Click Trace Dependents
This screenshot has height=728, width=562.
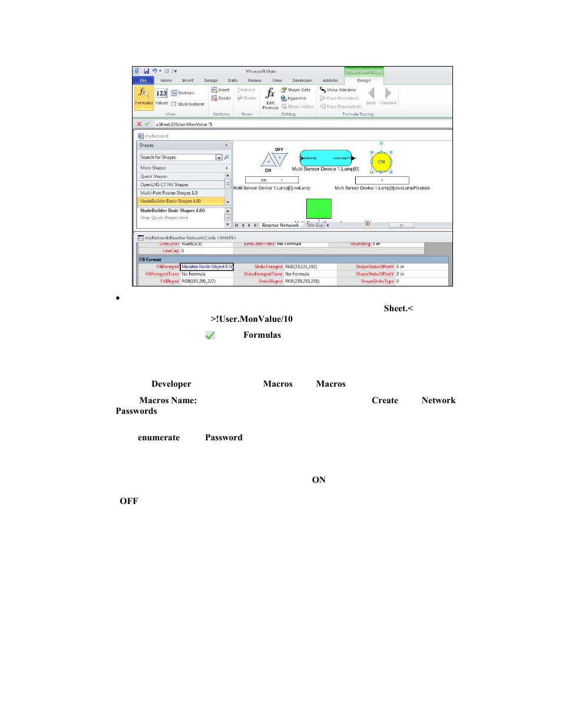tap(340, 107)
